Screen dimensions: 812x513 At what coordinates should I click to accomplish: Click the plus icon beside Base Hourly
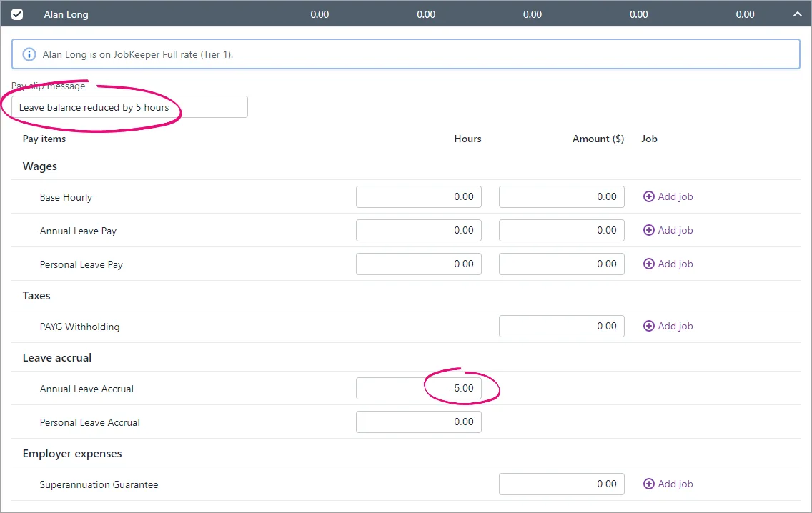648,196
